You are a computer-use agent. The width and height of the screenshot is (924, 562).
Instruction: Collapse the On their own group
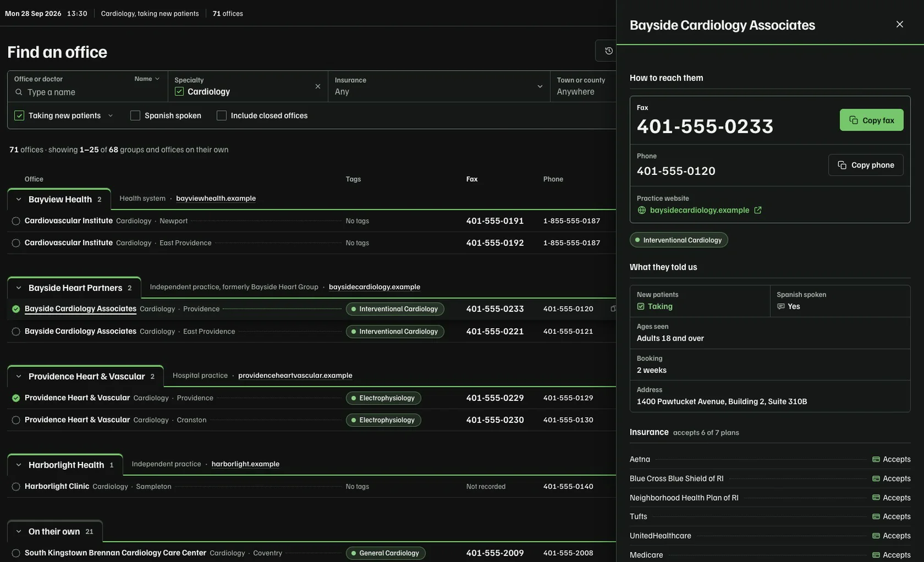(19, 532)
